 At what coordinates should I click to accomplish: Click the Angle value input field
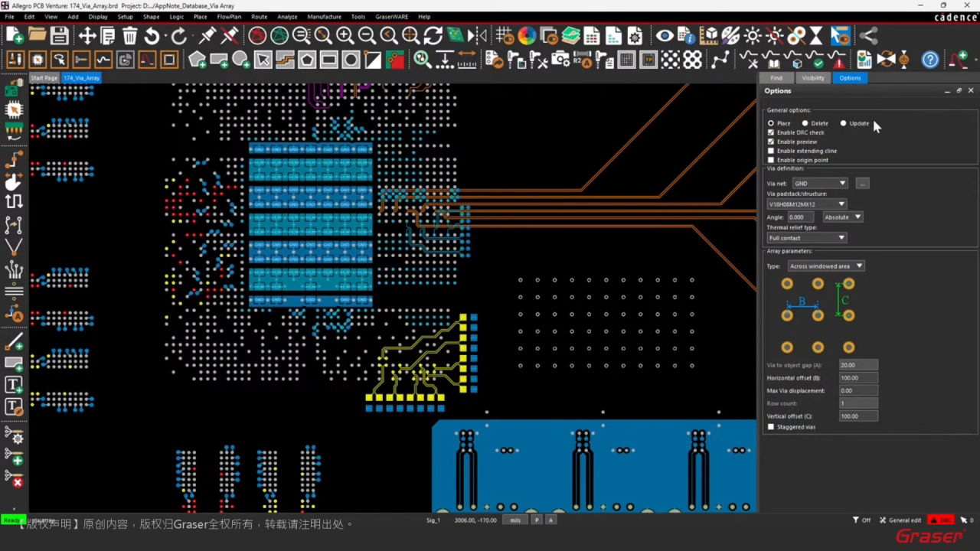pyautogui.click(x=800, y=217)
